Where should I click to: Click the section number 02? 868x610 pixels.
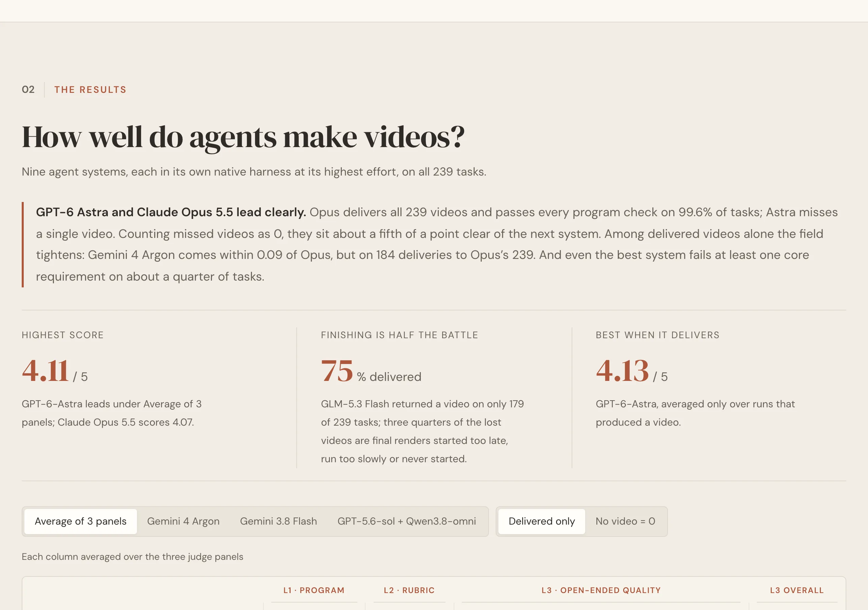[x=28, y=89]
